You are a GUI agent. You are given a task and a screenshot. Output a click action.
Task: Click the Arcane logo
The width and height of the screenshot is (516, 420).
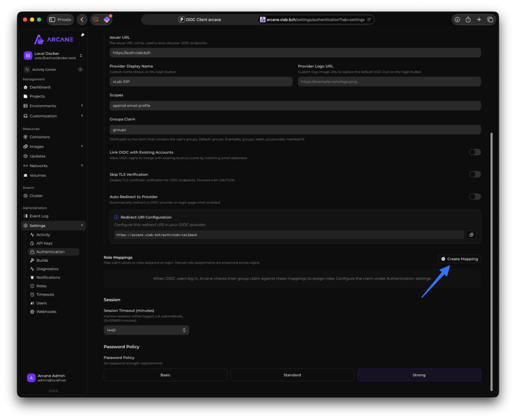coord(53,39)
